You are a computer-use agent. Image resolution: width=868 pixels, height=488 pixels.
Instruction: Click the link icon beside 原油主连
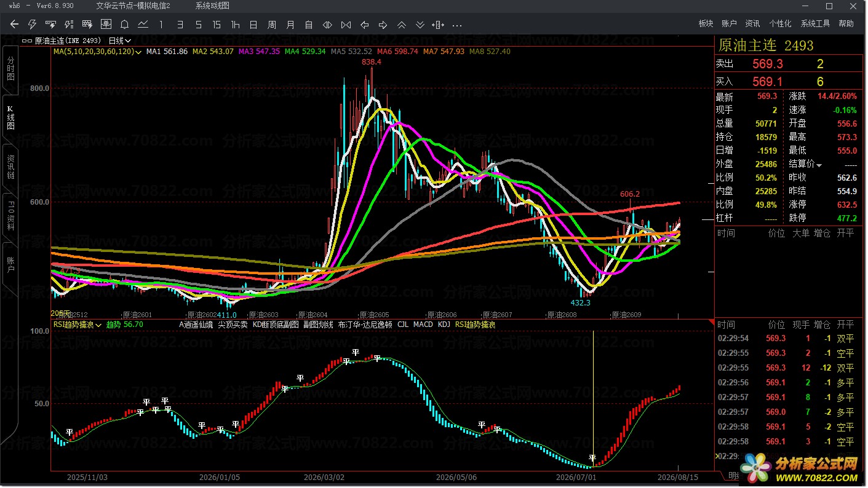click(x=27, y=41)
